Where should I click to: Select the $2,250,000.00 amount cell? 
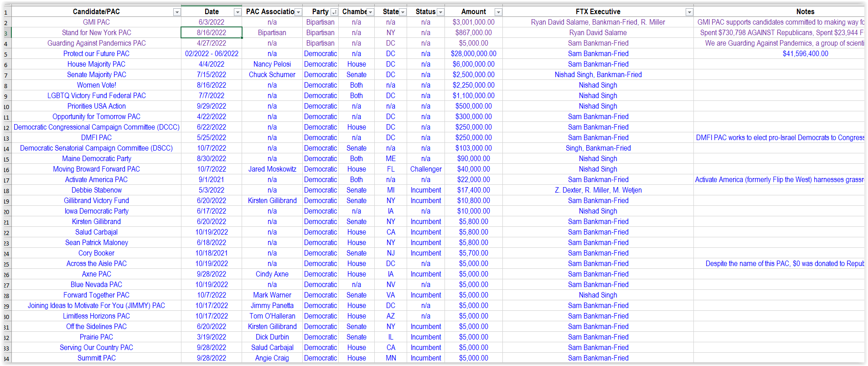point(474,85)
